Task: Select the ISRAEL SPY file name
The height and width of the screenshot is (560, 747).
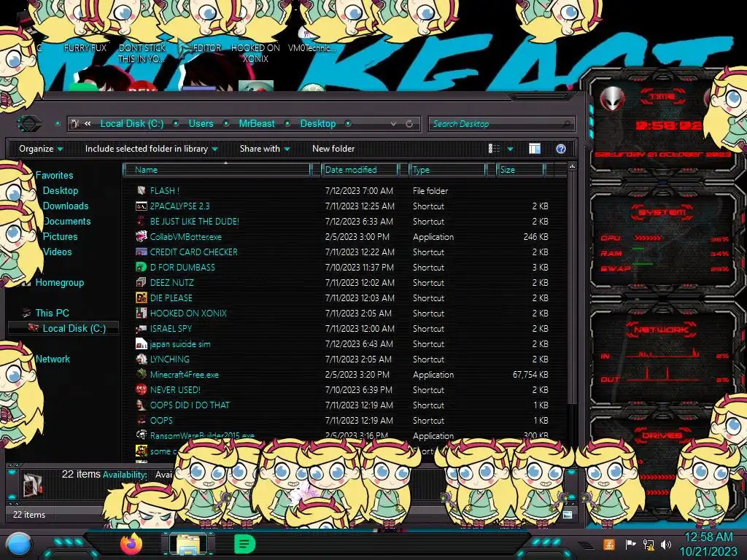Action: coord(171,329)
